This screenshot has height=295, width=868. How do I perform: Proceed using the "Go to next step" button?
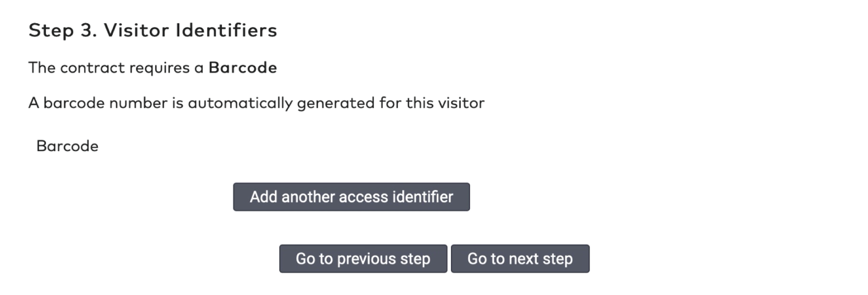click(x=520, y=259)
